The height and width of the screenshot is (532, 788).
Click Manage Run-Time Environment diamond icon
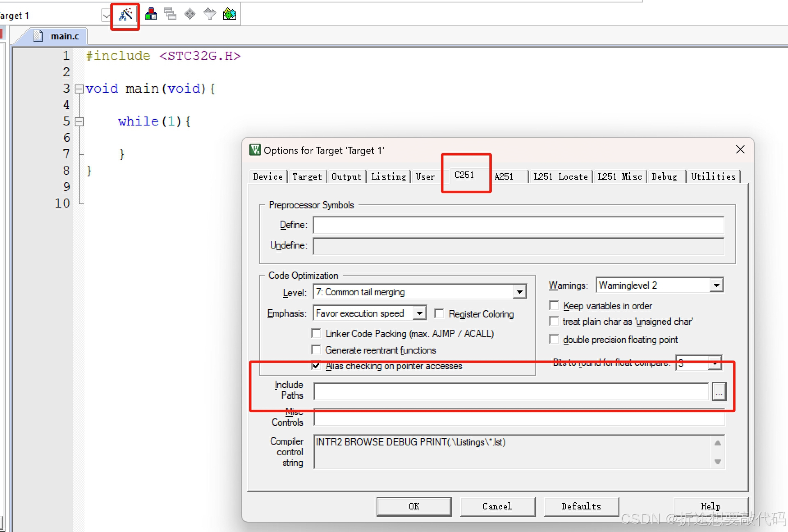(190, 14)
